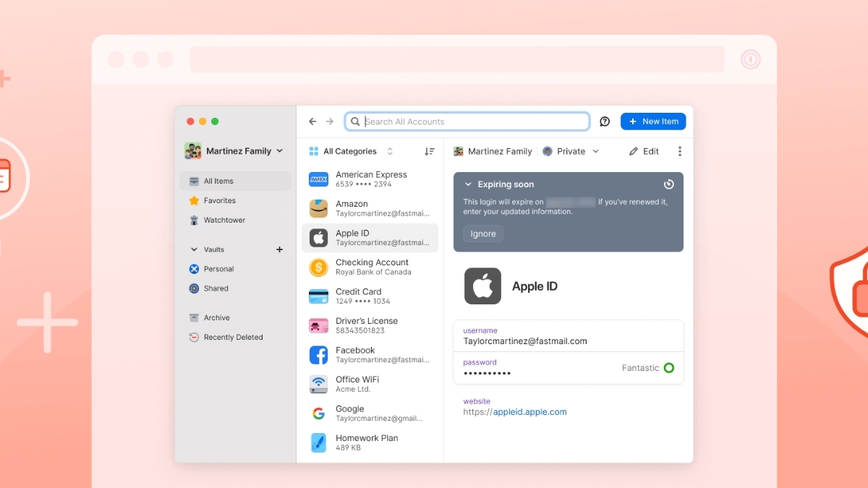Viewport: 868px width, 488px height.
Task: Open the three-dot more options menu
Action: 679,151
